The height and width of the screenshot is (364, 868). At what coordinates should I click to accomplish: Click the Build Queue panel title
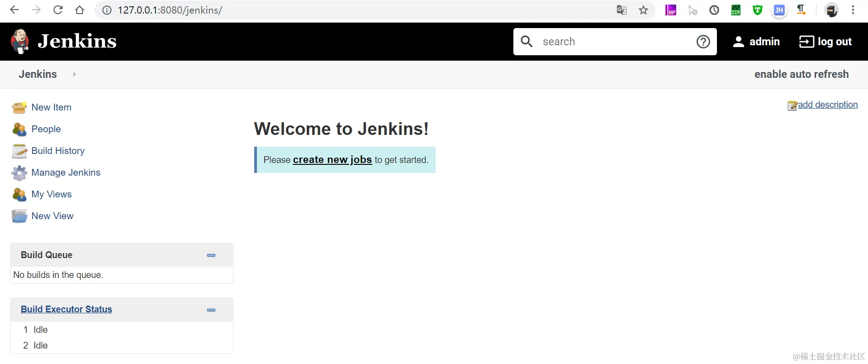[47, 255]
